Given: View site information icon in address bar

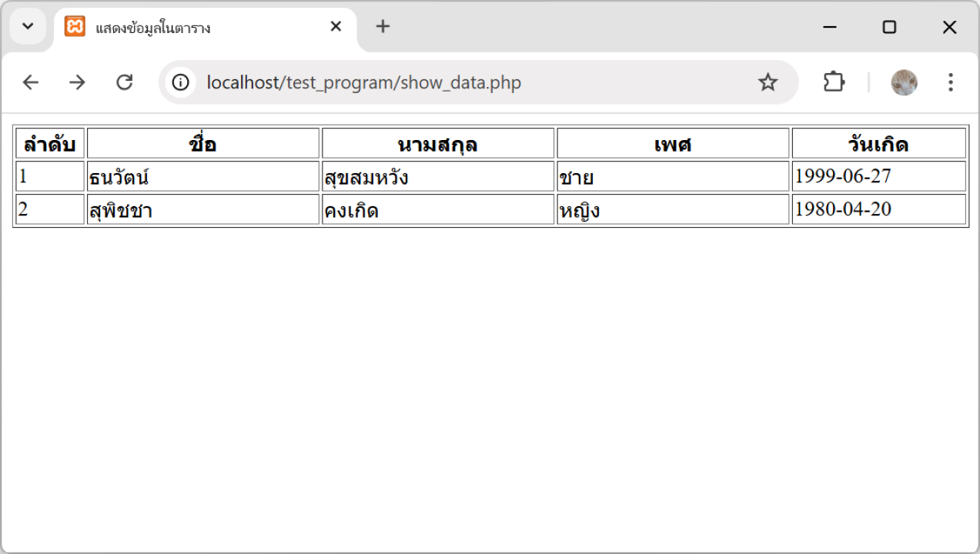Looking at the screenshot, I should [181, 82].
